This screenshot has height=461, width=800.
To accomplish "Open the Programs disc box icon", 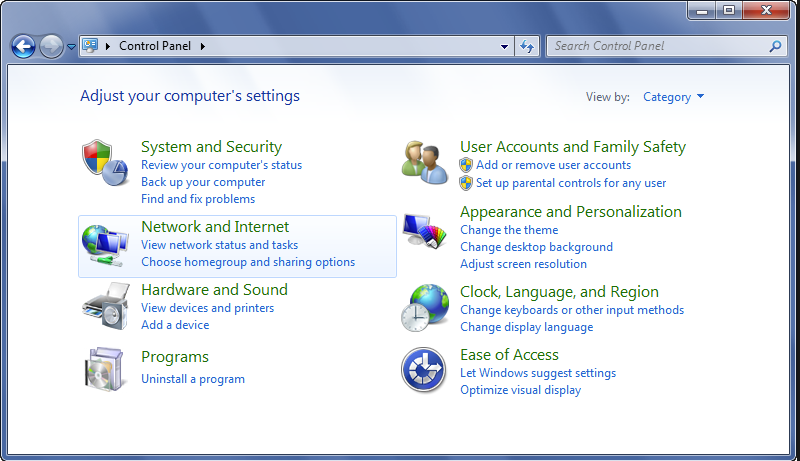I will tap(105, 369).
